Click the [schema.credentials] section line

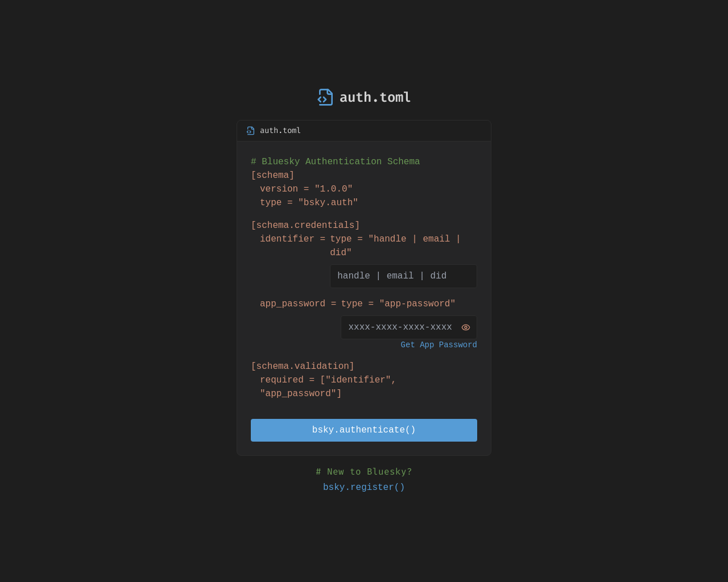(x=305, y=226)
